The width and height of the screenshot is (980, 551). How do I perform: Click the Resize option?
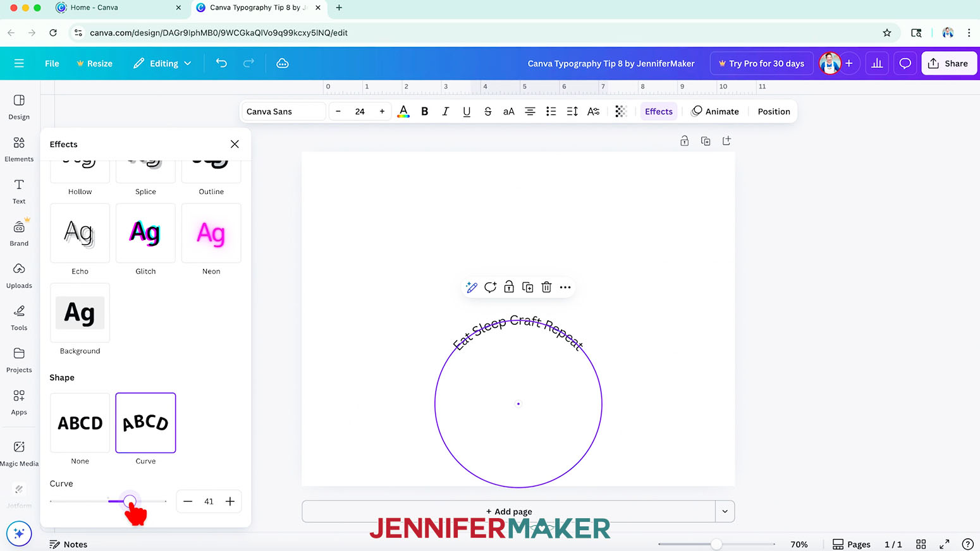[94, 63]
